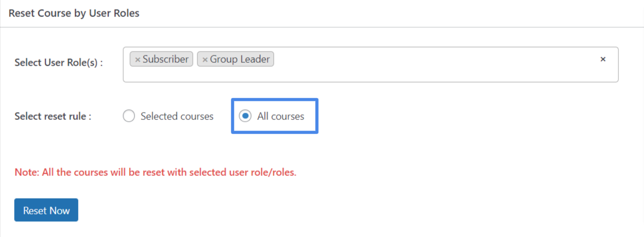Viewport: 644px width, 237px height.
Task: Focus the empty area after Group Leader tag
Action: point(435,59)
